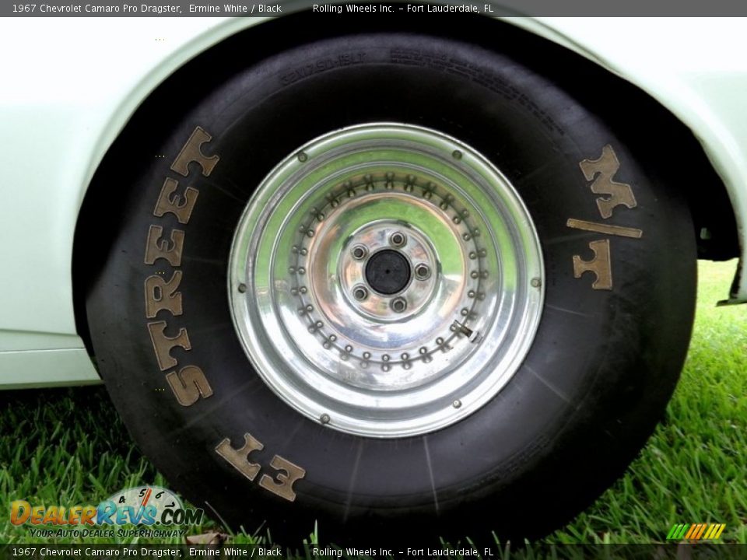Click the tire size text on upper sidewall
This screenshot has height=560, width=747.
coord(323,68)
